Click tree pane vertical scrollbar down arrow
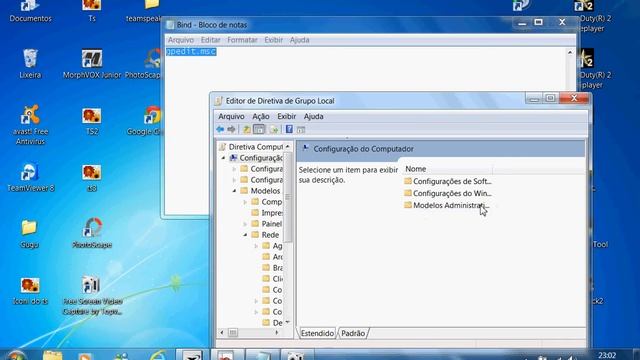This screenshot has width=640, height=360. (x=288, y=322)
